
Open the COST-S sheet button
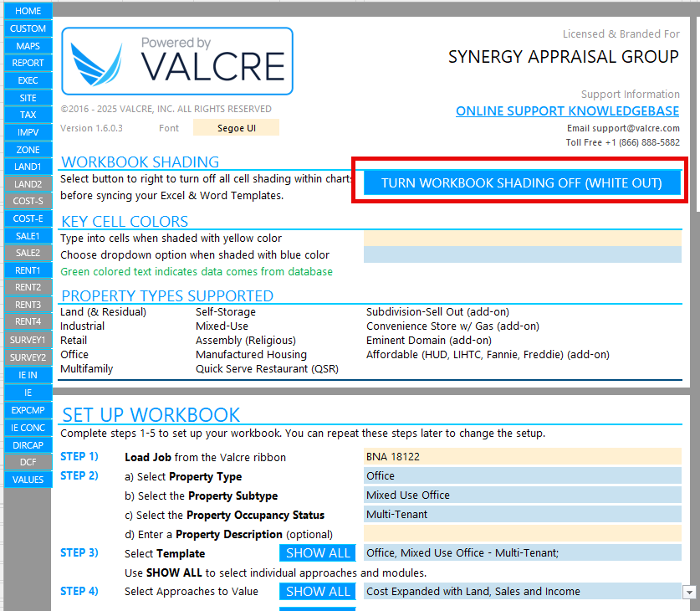(x=28, y=201)
